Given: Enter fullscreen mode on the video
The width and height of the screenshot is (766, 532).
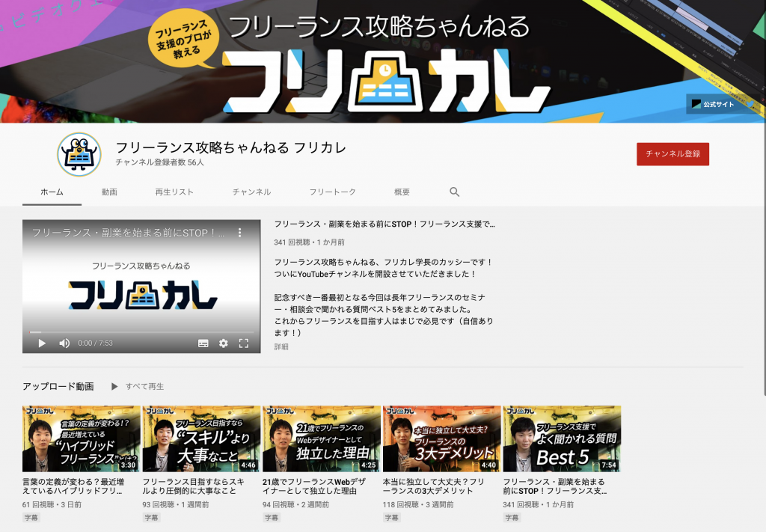Looking at the screenshot, I should (x=244, y=343).
